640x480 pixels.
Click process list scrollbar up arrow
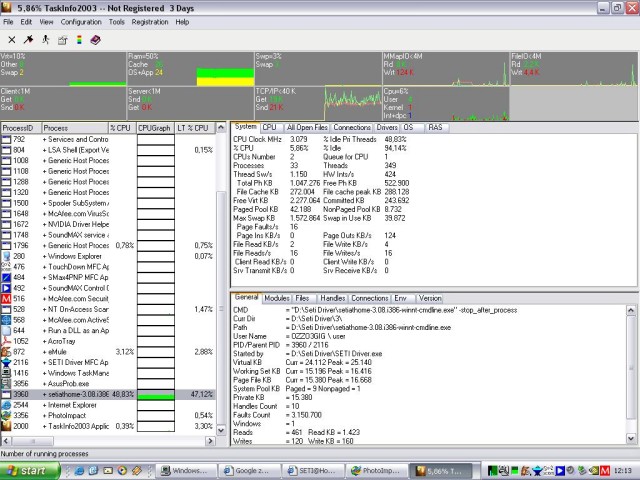tap(221, 128)
